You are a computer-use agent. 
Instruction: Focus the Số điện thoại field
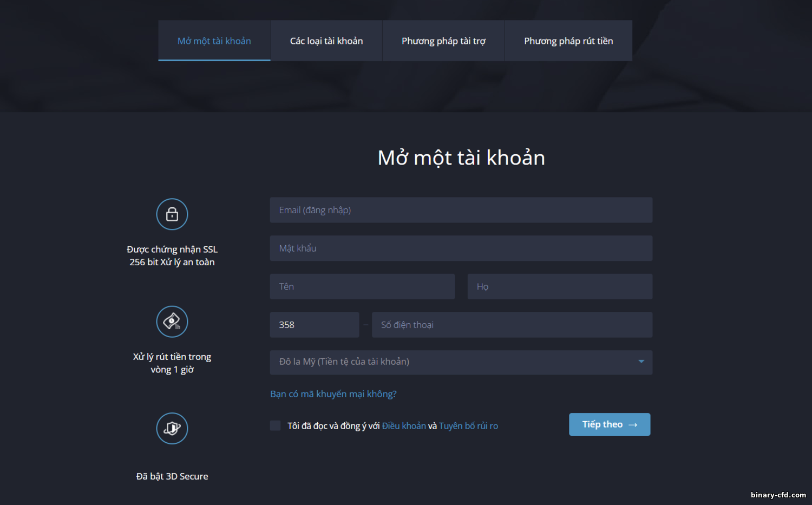click(x=512, y=325)
